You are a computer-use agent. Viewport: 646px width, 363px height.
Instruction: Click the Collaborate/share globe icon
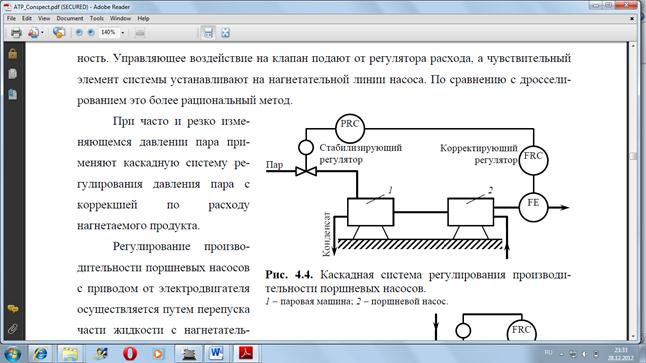pos(59,33)
